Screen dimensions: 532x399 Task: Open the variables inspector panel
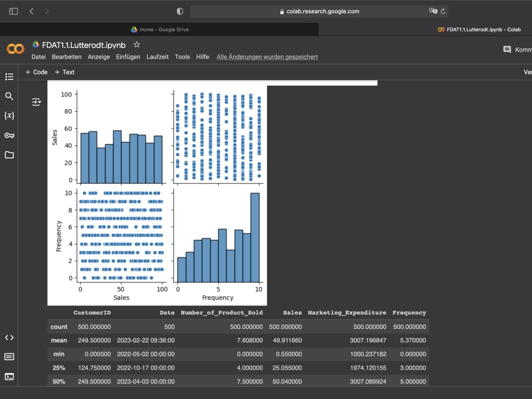(9, 115)
